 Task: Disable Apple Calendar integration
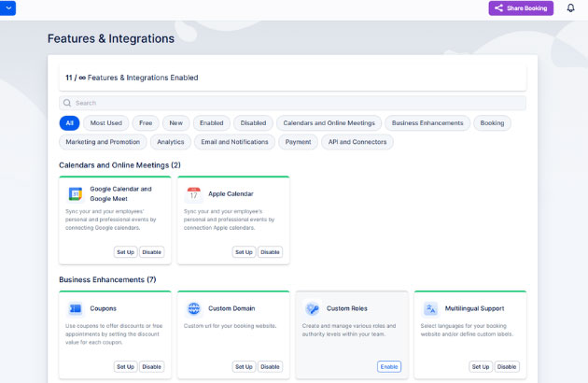pyautogui.click(x=270, y=252)
